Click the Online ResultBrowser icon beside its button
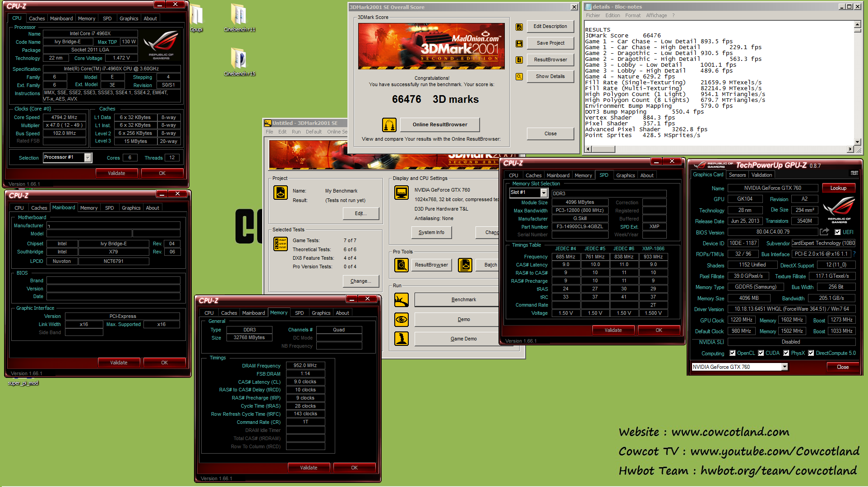 389,125
